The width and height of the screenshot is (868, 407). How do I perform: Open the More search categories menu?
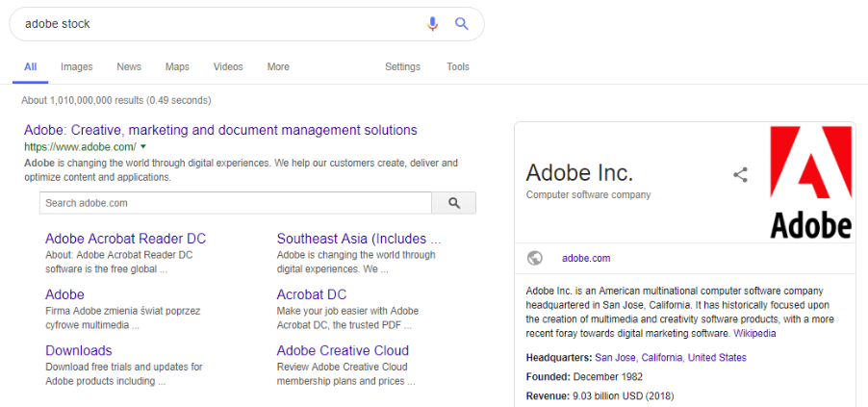click(x=278, y=67)
